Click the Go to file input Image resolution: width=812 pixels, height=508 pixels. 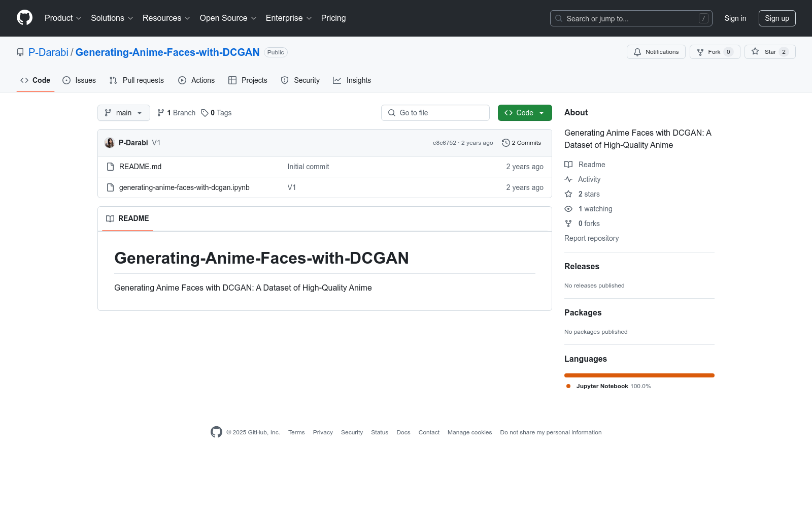435,113
